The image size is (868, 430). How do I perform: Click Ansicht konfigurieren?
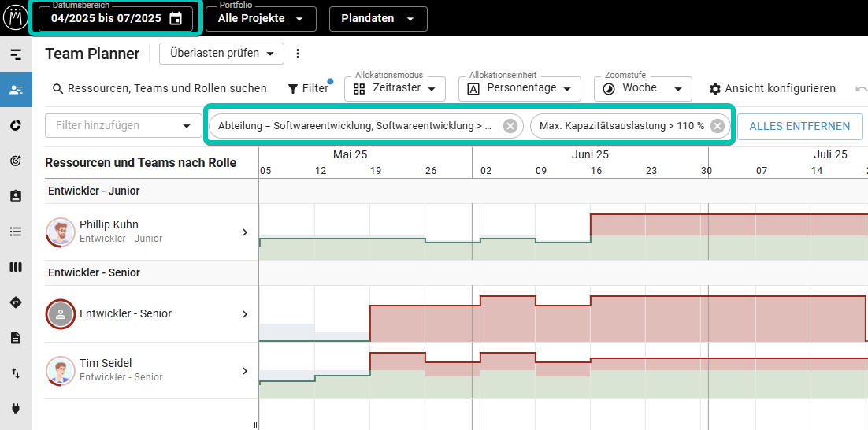tap(773, 88)
